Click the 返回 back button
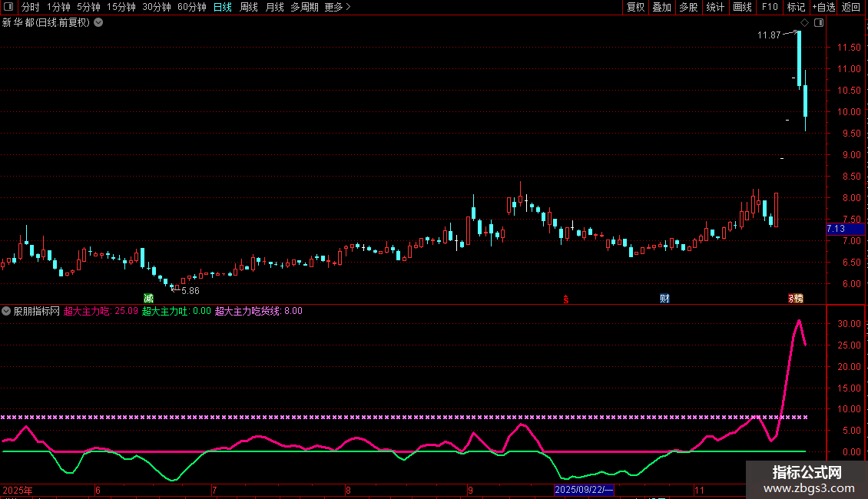The height and width of the screenshot is (499, 868). point(851,7)
